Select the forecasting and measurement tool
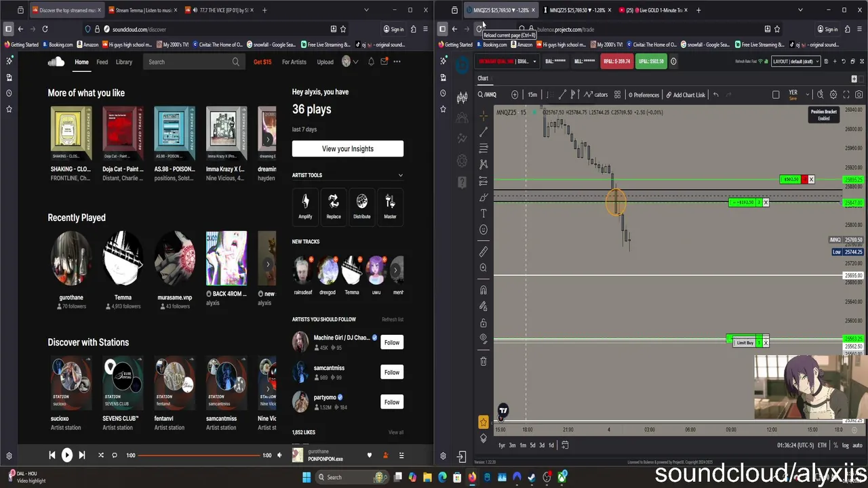 click(x=484, y=181)
